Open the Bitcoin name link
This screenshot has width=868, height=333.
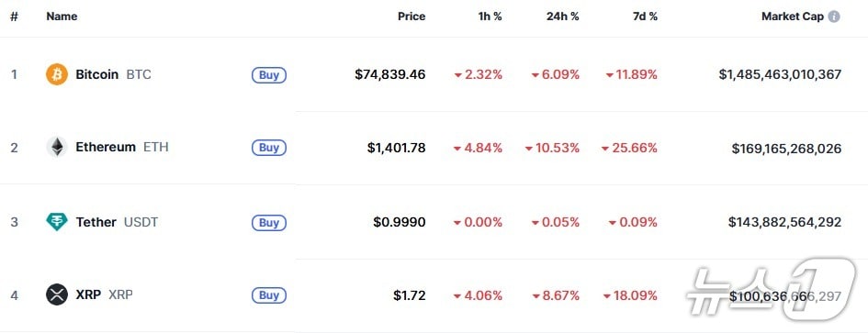coord(96,74)
